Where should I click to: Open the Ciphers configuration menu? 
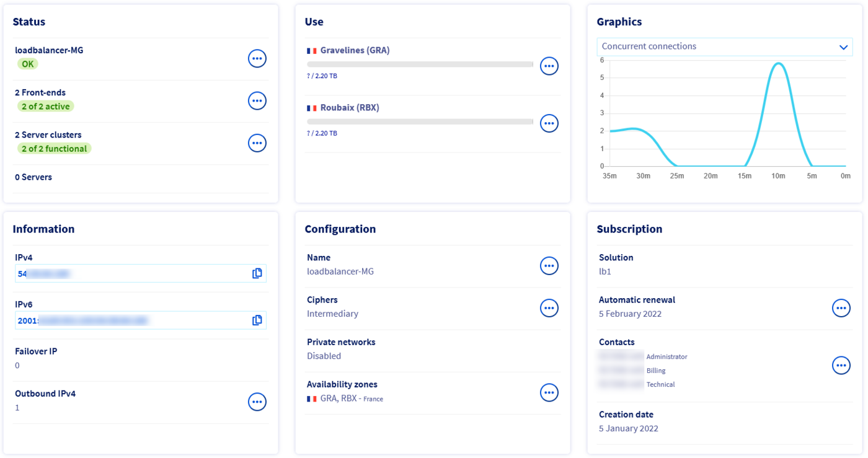tap(549, 307)
